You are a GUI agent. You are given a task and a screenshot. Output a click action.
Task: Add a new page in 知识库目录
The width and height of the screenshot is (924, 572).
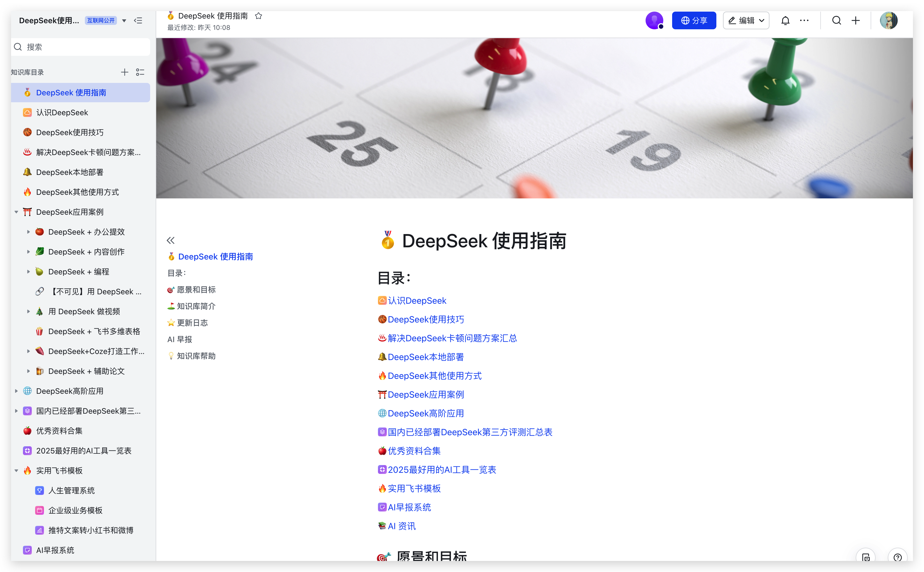click(124, 72)
